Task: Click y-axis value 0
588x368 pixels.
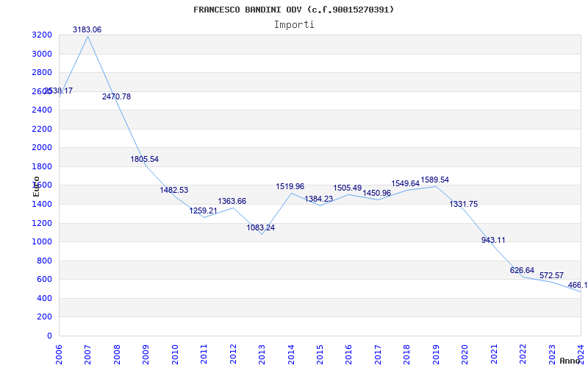Action: pos(49,336)
